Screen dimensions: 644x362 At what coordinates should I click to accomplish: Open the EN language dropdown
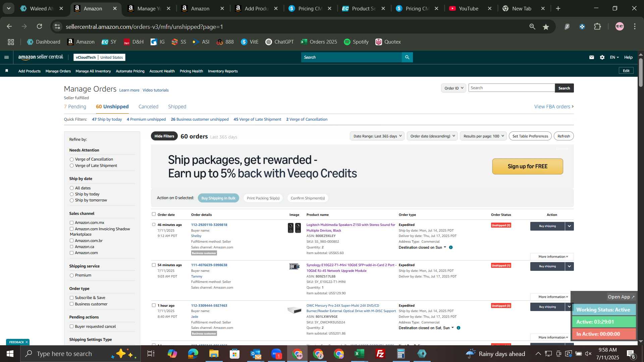pyautogui.click(x=614, y=57)
